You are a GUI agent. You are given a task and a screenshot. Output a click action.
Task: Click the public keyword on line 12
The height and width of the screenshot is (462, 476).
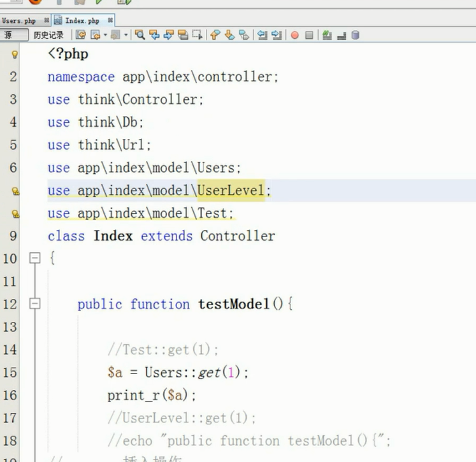pyautogui.click(x=100, y=305)
